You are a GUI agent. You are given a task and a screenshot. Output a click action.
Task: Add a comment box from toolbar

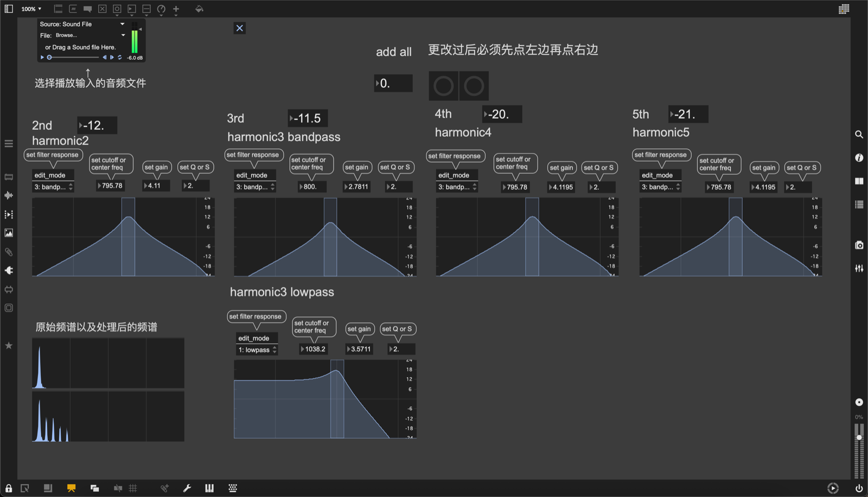[x=87, y=9]
